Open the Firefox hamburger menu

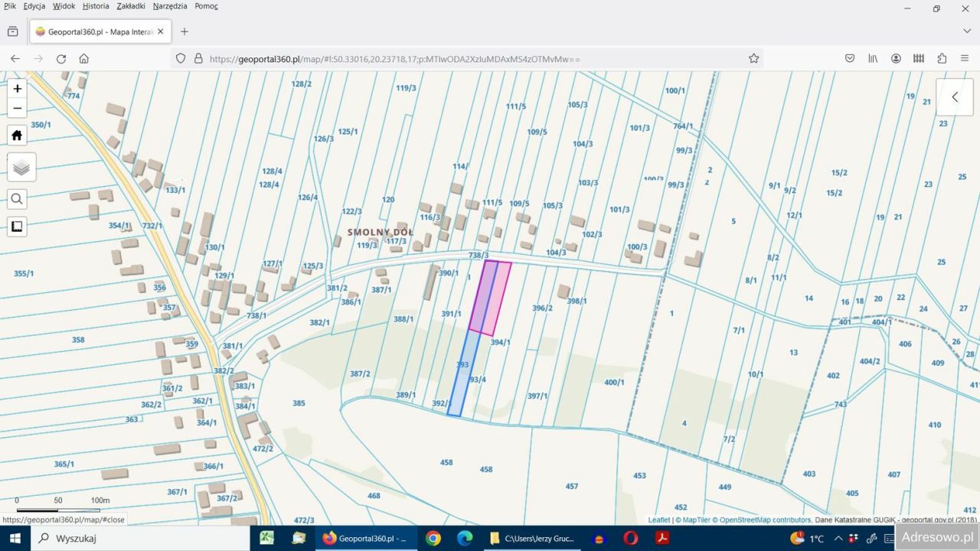(x=965, y=58)
